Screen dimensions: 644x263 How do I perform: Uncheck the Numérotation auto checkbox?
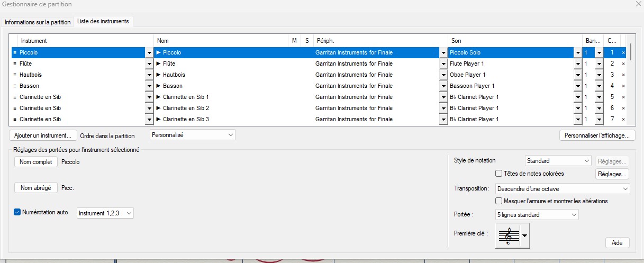17,212
